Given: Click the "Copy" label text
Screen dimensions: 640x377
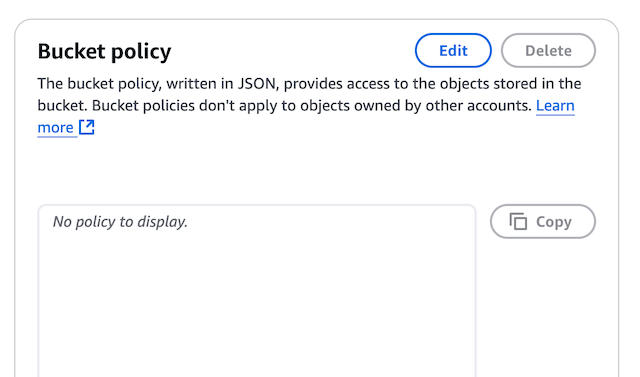Looking at the screenshot, I should pos(554,222).
